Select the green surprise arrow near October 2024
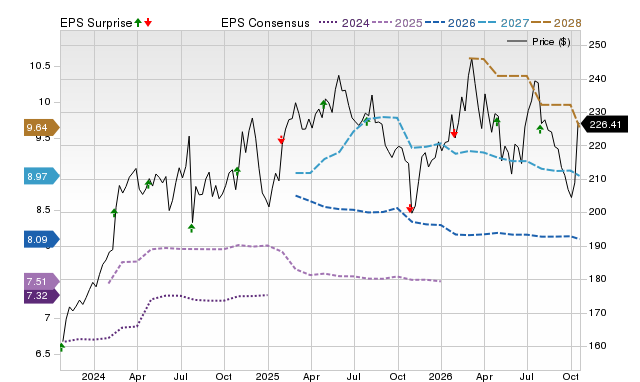640x382 pixels. 237,171
